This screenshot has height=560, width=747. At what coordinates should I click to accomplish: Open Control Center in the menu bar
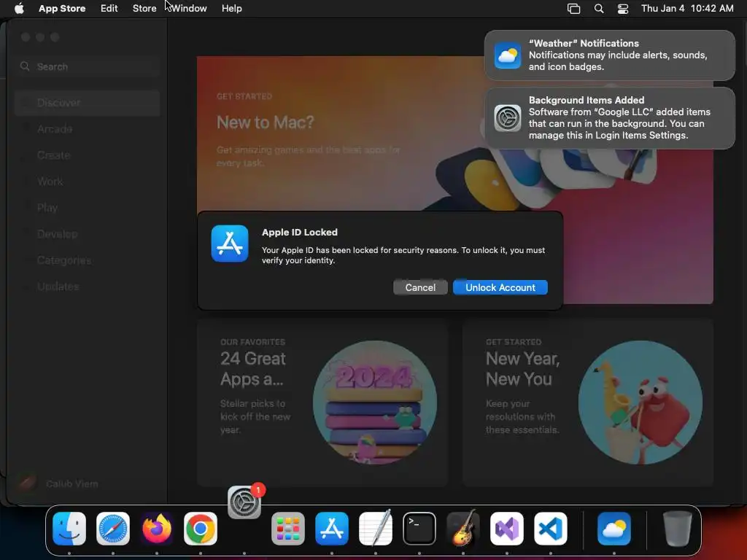click(x=623, y=9)
